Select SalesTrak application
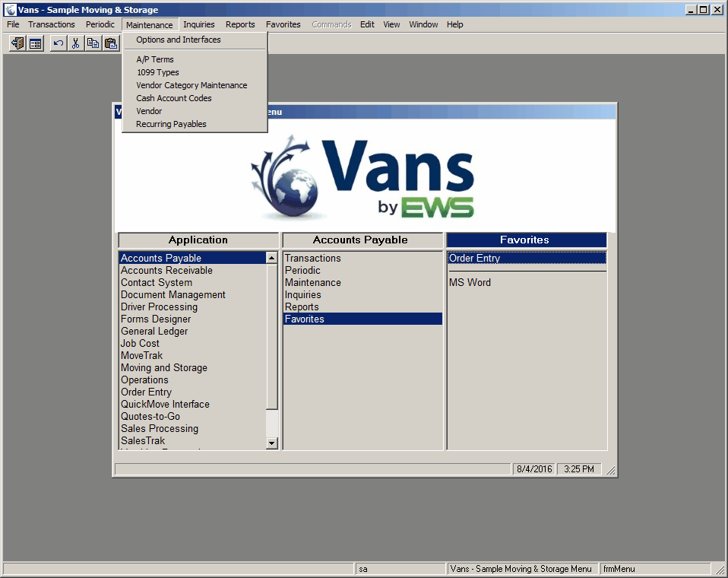The height and width of the screenshot is (578, 728). coord(193,440)
